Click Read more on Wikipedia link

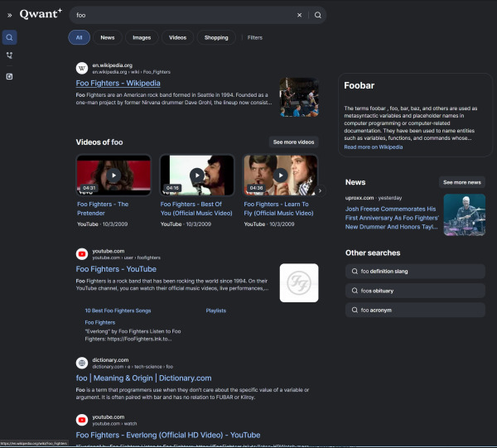click(x=374, y=147)
